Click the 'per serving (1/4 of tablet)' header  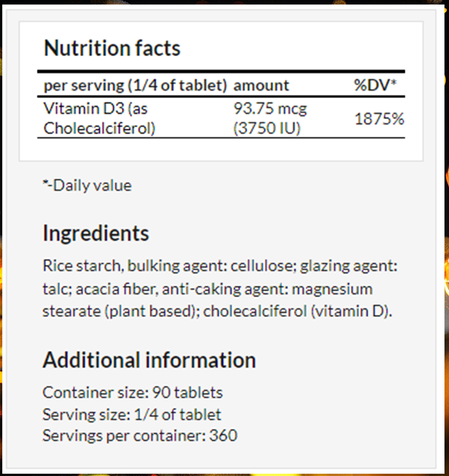point(135,85)
